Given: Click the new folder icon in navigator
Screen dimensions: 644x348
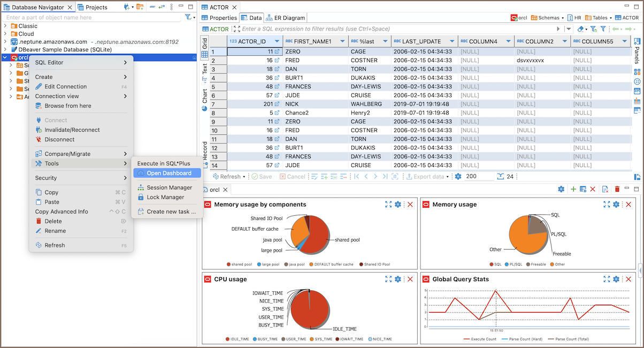Looking at the screenshot, I should (140, 7).
